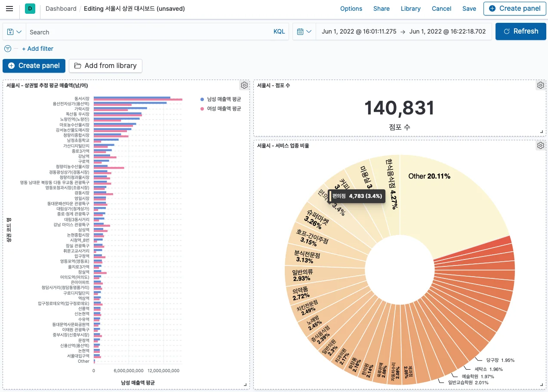
Task: Click resize handle of the store count panel
Action: pos(542,132)
